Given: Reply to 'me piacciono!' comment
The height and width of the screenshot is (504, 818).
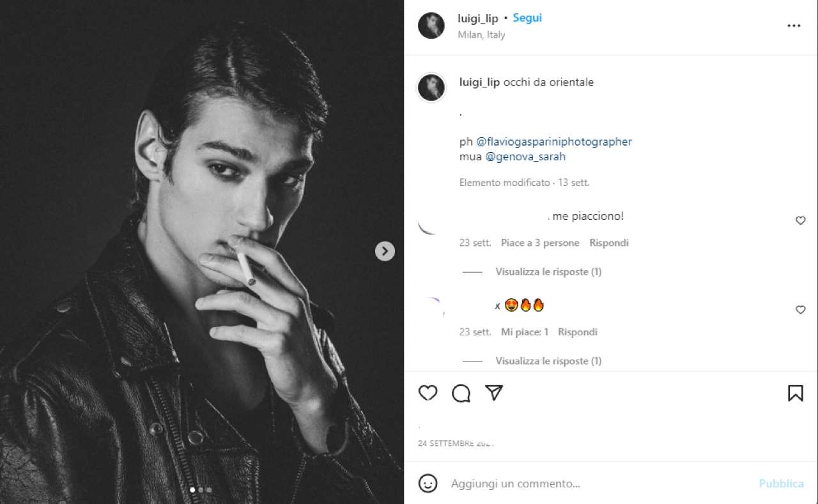Looking at the screenshot, I should pos(608,243).
